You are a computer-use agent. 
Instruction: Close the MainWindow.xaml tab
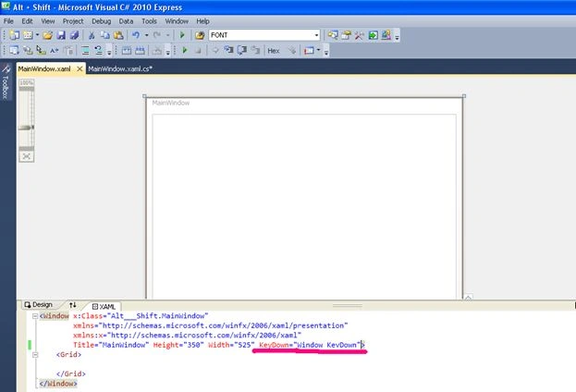coord(80,68)
